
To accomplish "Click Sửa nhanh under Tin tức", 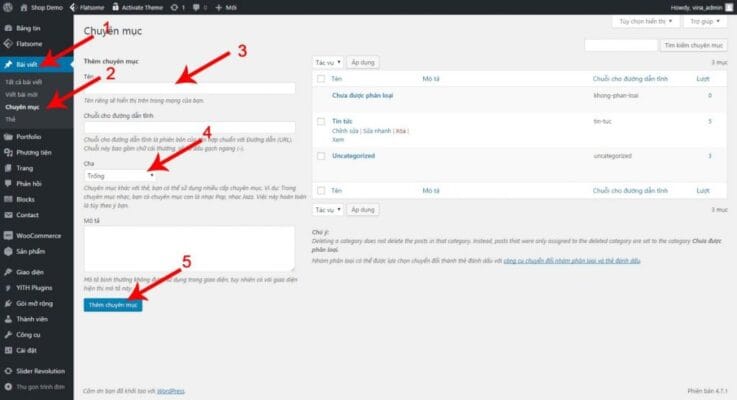I will pos(377,131).
